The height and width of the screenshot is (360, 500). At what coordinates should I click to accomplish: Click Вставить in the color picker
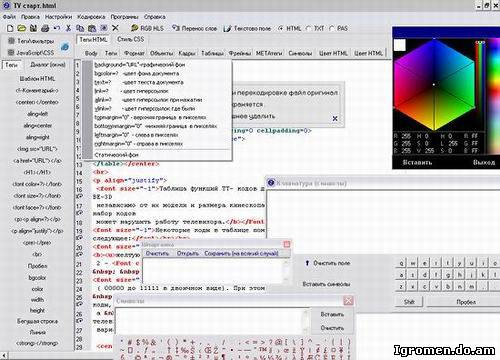pos(417,163)
